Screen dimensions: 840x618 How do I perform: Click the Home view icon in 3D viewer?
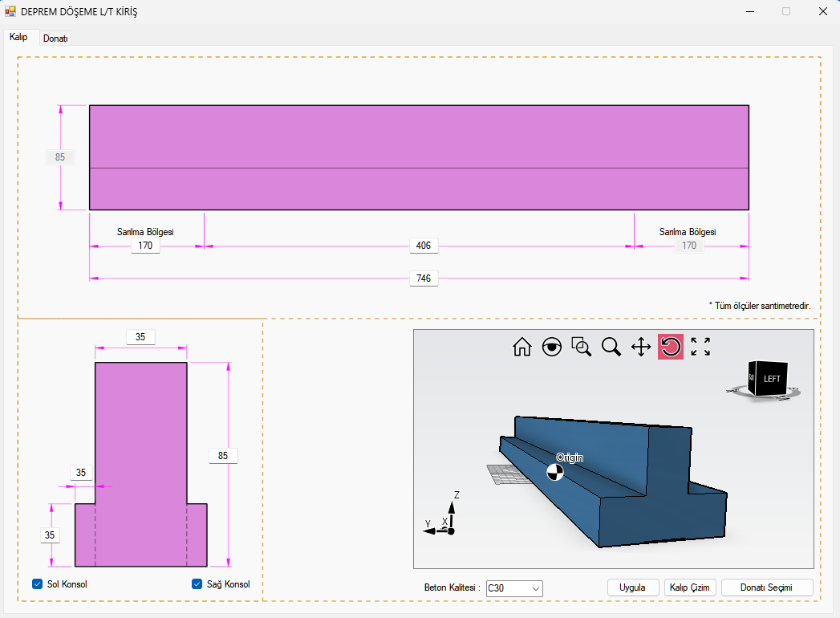click(x=522, y=347)
